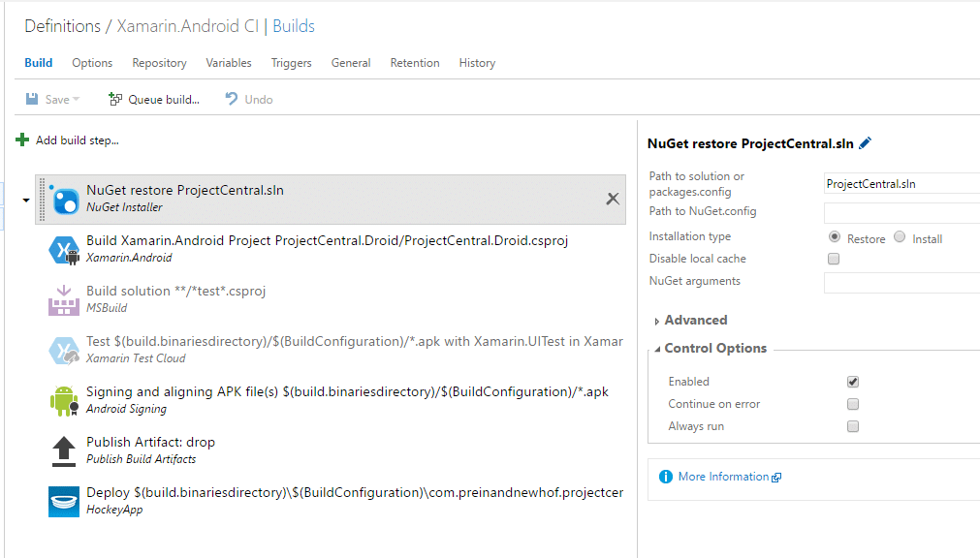
Task: Open the Builds breadcrumb link
Action: [x=294, y=25]
